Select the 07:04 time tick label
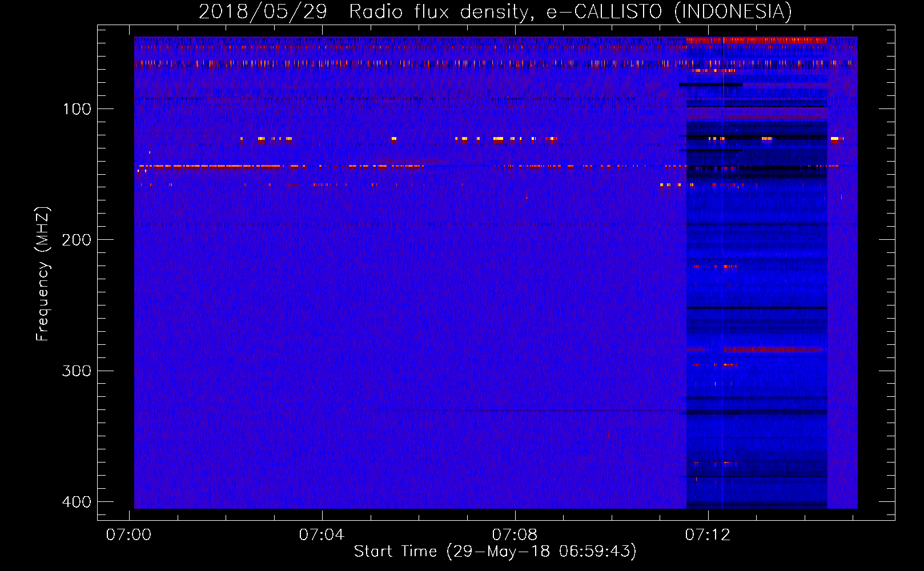The image size is (924, 571). click(x=322, y=535)
